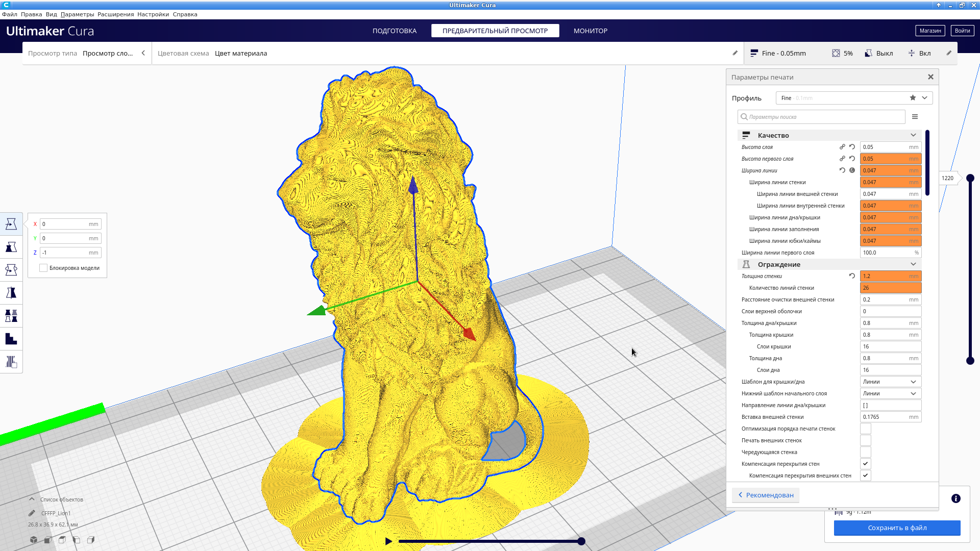
Task: Select the Rotate tool icon
Action: coord(11,270)
